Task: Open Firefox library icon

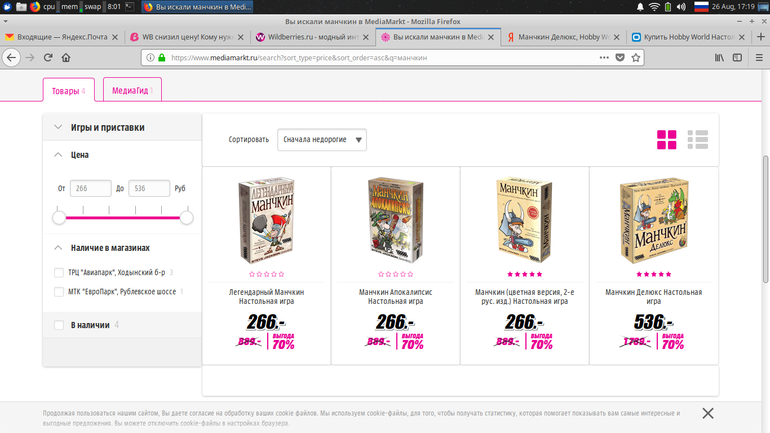Action: pos(719,57)
